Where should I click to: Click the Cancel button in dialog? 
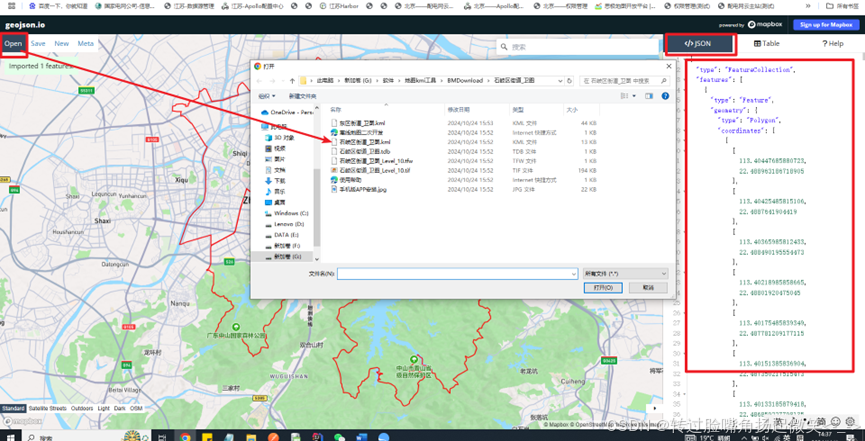pyautogui.click(x=648, y=288)
